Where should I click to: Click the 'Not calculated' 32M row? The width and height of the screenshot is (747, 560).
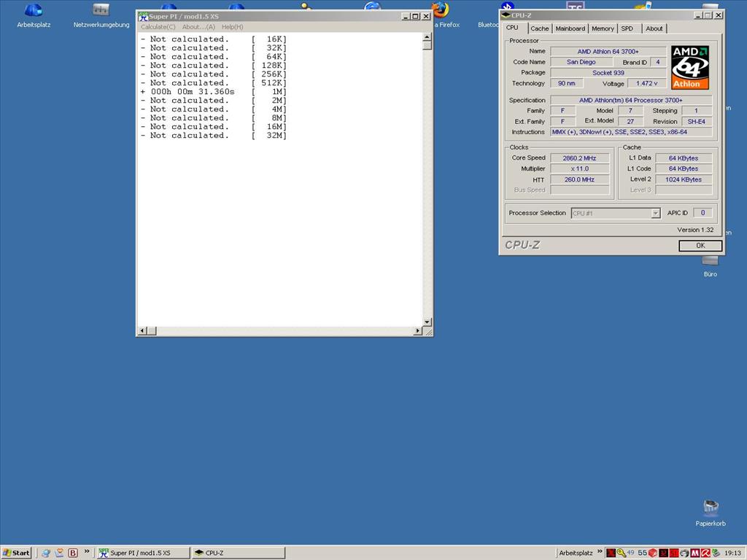click(214, 135)
